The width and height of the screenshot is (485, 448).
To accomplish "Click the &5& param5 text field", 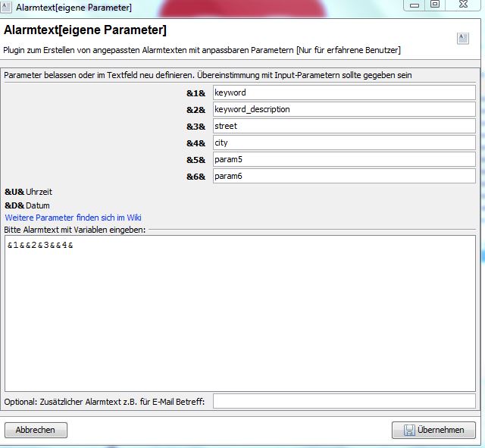I will click(x=343, y=159).
